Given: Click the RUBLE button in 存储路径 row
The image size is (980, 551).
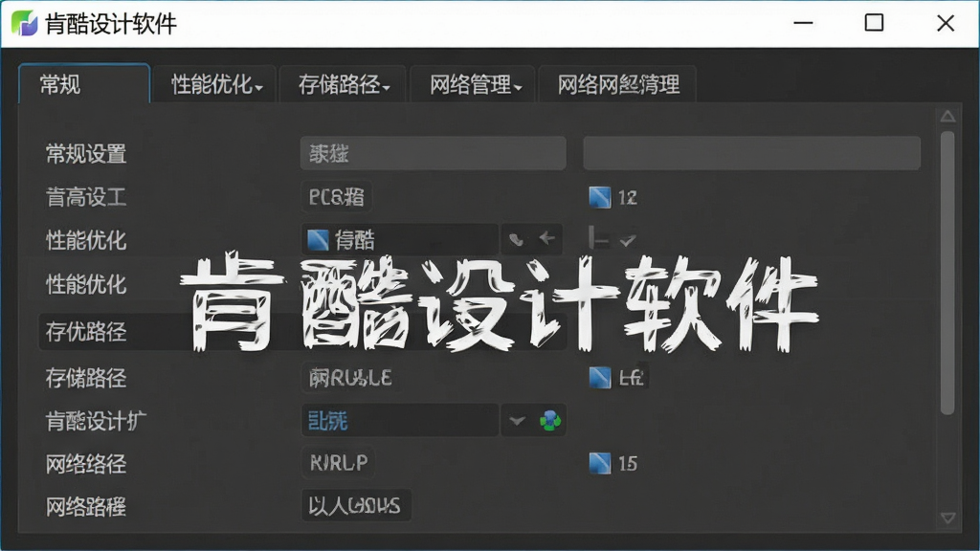Looking at the screenshot, I should click(350, 378).
